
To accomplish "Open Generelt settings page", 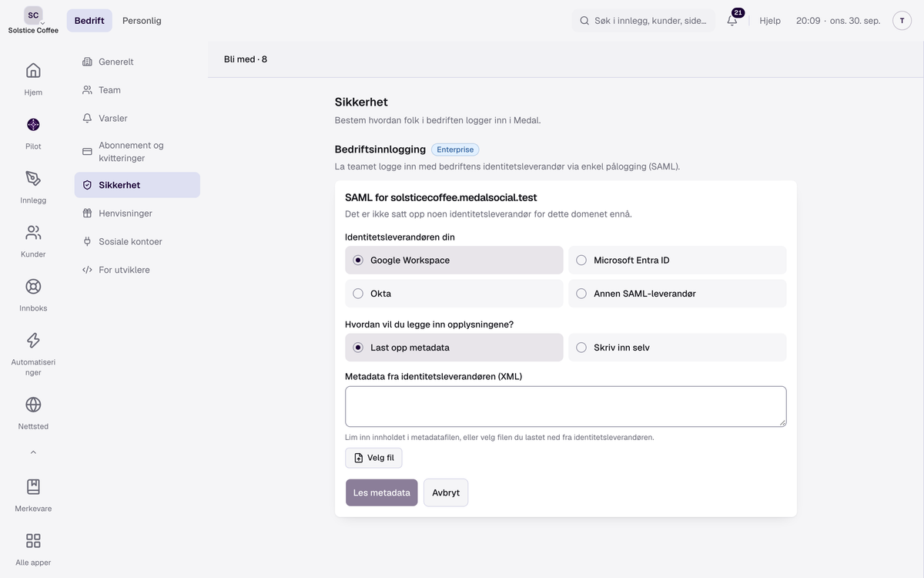I will [x=137, y=62].
